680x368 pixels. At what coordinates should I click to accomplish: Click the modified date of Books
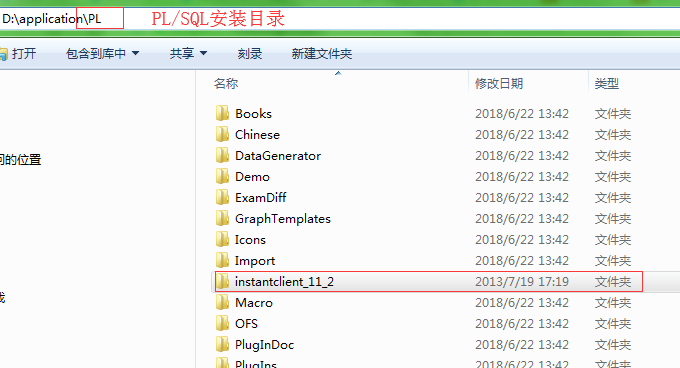[522, 114]
